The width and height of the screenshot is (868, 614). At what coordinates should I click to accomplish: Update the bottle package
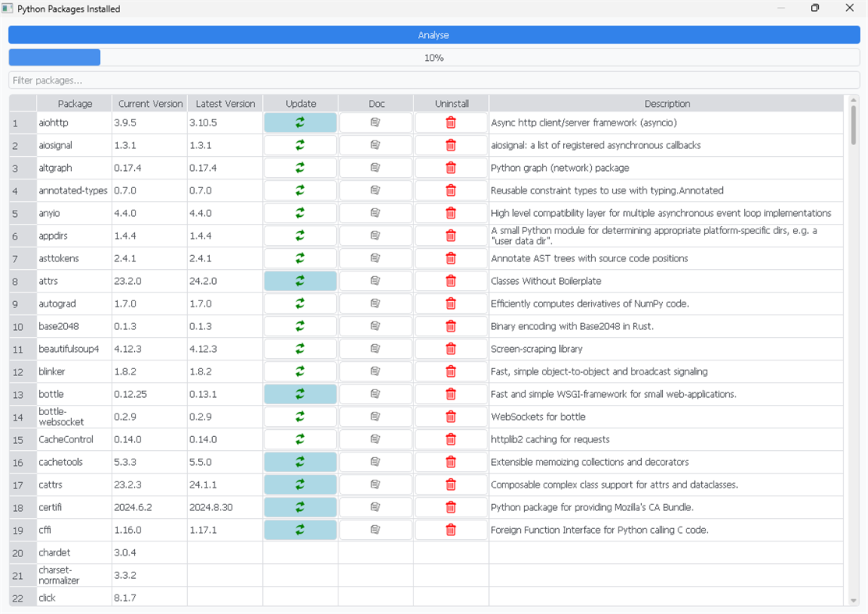(300, 394)
